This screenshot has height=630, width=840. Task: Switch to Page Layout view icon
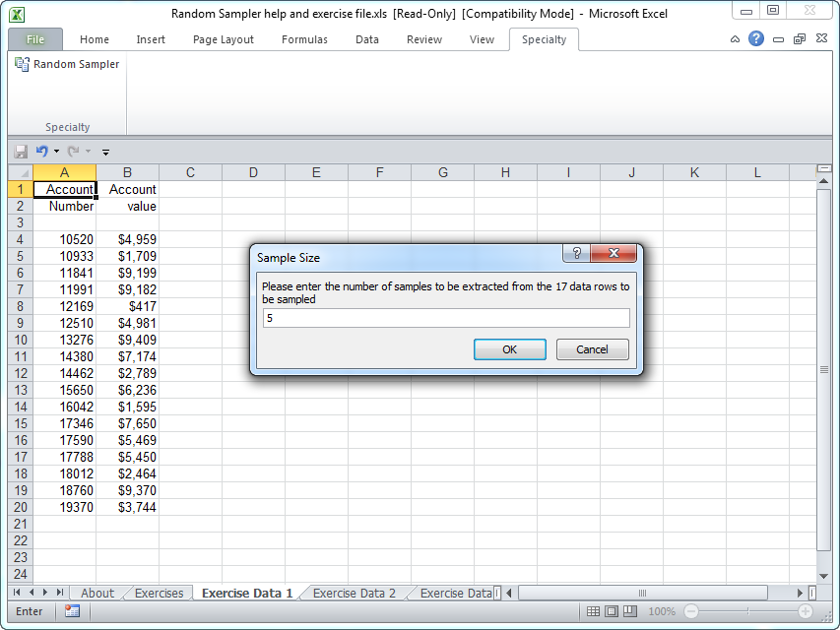[612, 611]
